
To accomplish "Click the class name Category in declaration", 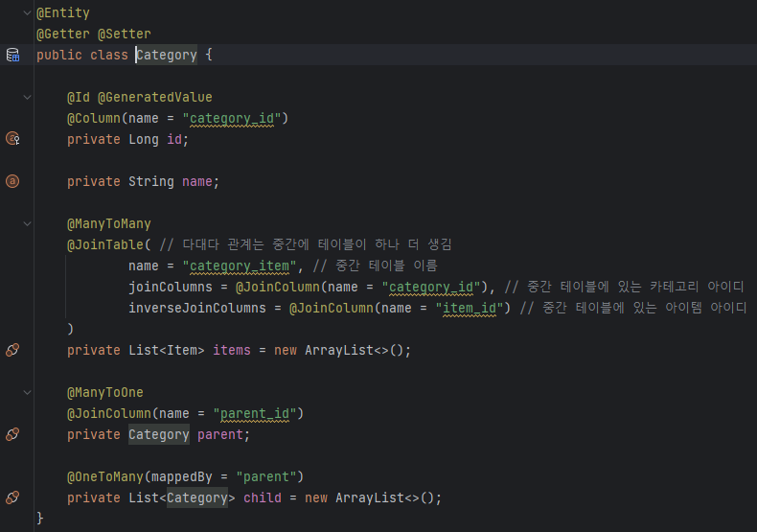I will pyautogui.click(x=167, y=55).
